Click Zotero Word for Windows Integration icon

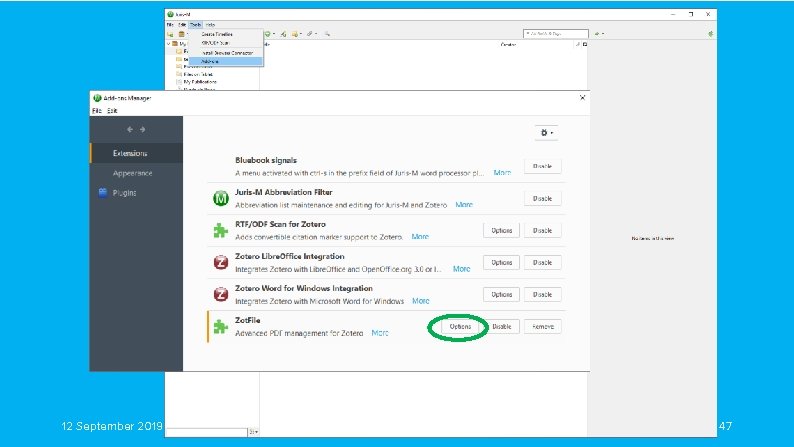(221, 294)
